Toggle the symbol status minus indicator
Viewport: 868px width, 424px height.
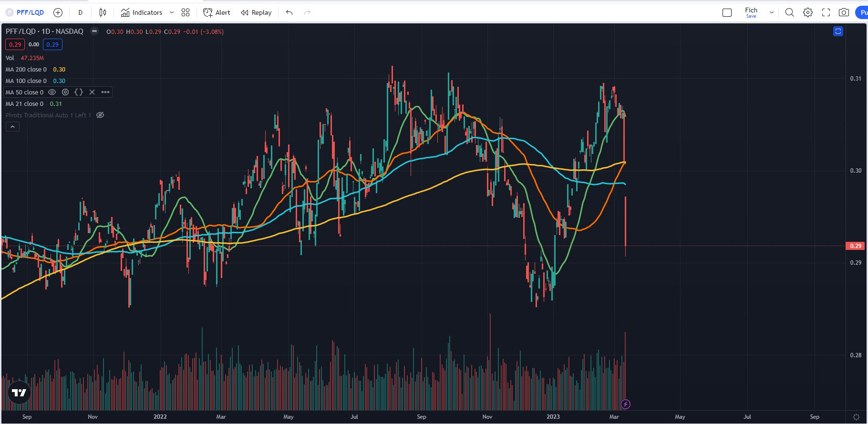tap(94, 31)
